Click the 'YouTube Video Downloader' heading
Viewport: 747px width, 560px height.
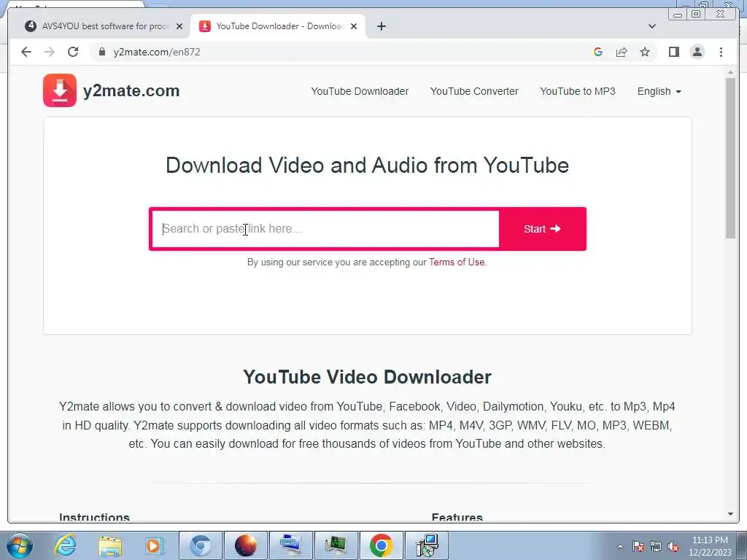[368, 377]
